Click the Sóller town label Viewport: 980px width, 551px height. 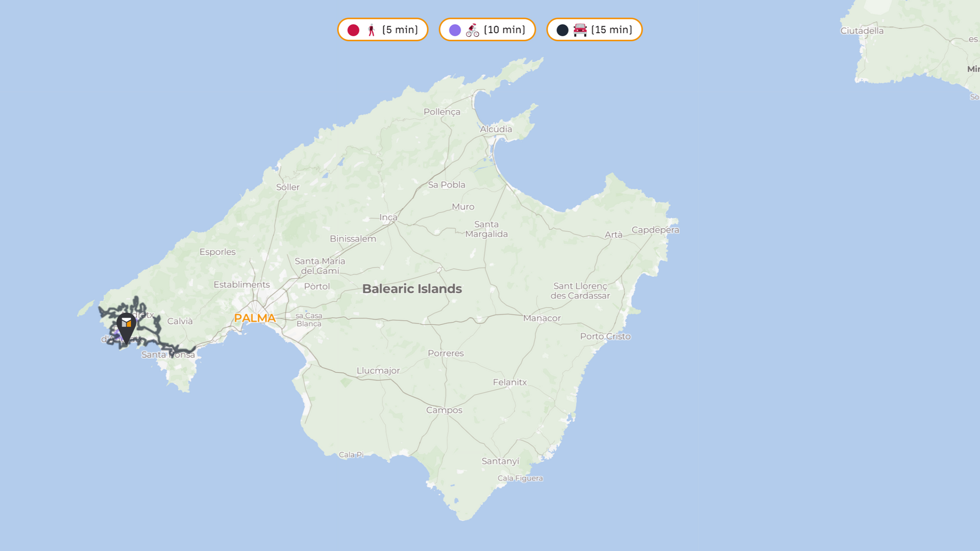click(288, 187)
